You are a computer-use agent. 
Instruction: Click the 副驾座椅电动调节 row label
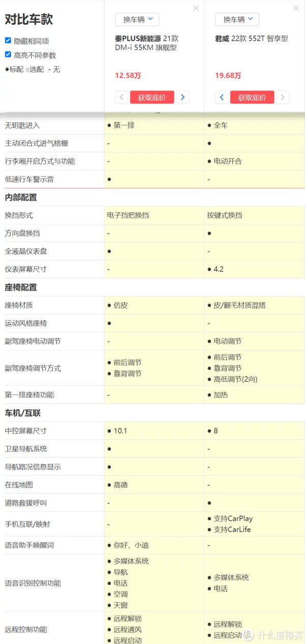(33, 341)
